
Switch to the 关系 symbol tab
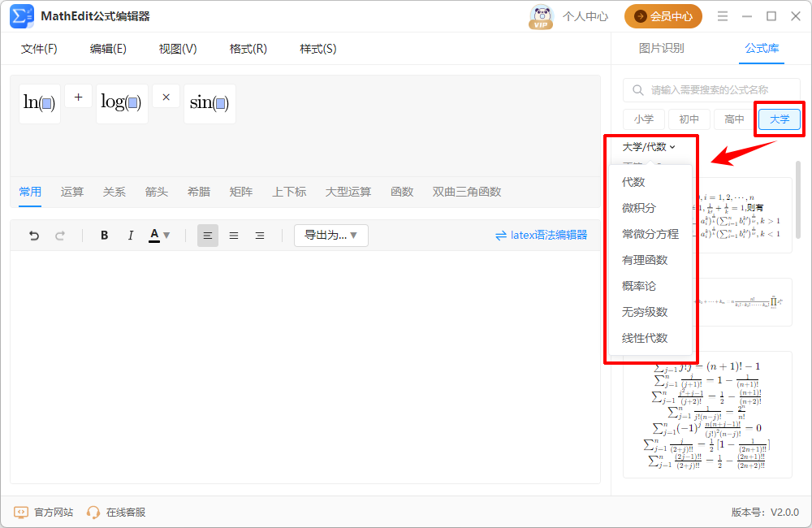pyautogui.click(x=114, y=192)
